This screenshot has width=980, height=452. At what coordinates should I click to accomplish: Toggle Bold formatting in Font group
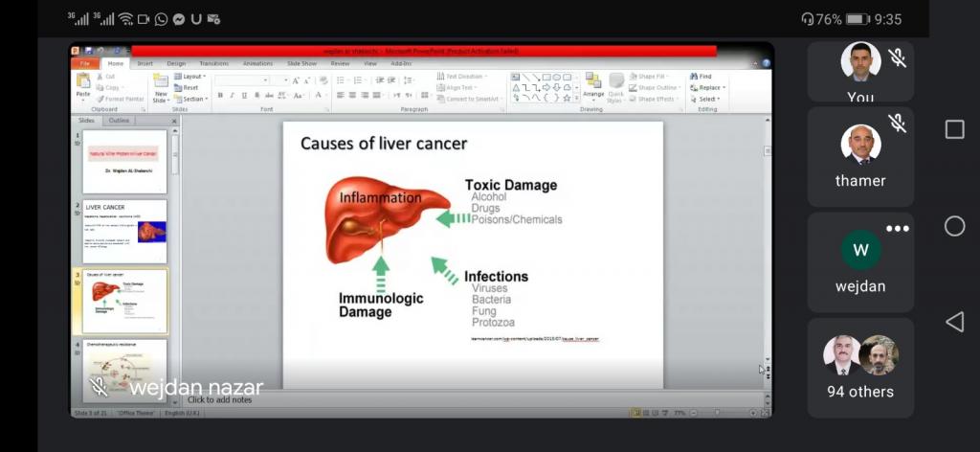[220, 95]
